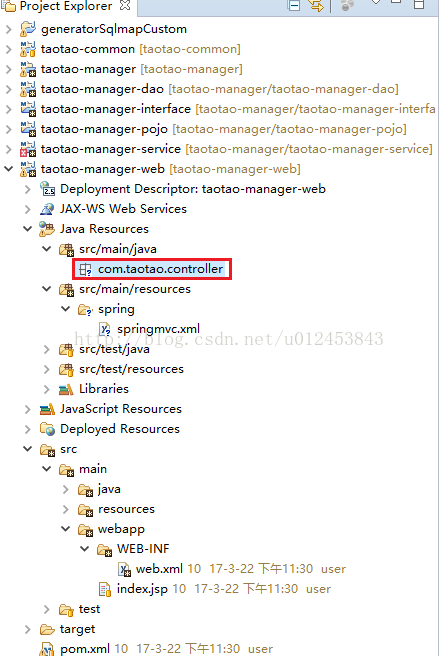Collapse the Java Resources node

28,229
